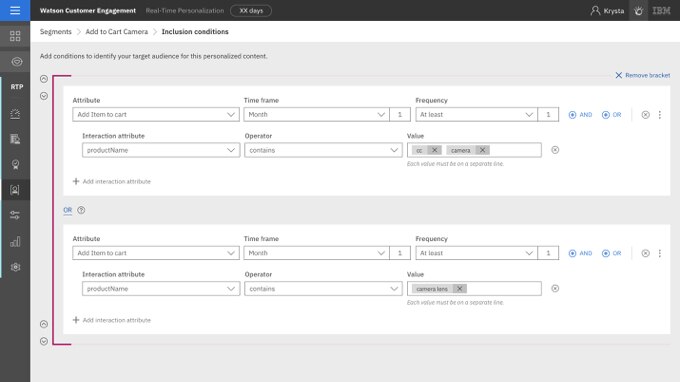This screenshot has width=680, height=382.
Task: Move top bracket down with arrow icon
Action: (44, 96)
